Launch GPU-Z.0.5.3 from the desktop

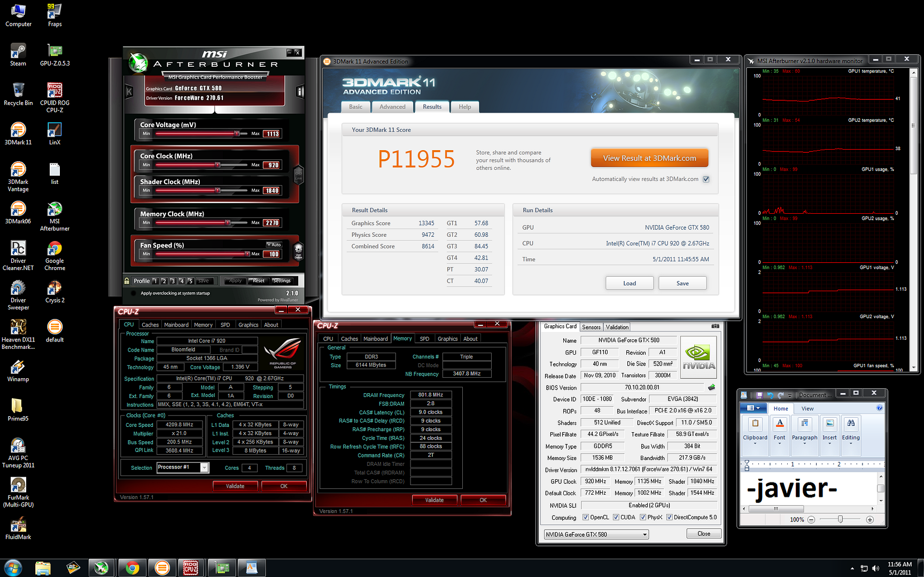pyautogui.click(x=55, y=55)
